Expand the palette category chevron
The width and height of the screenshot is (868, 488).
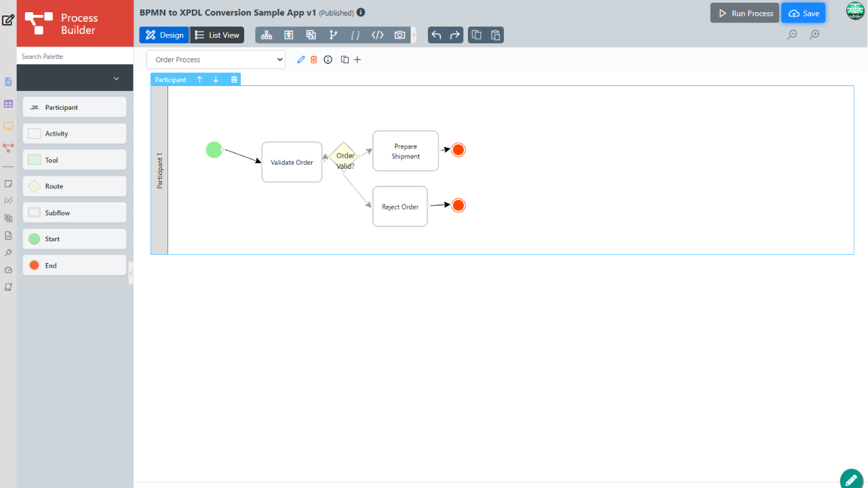[116, 79]
